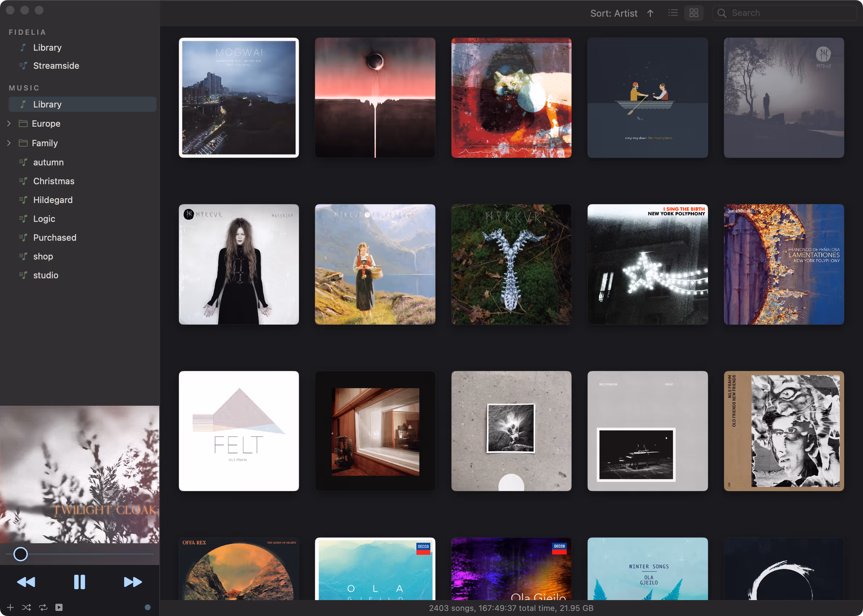863x616 pixels.
Task: Select the turquoise Ola Gjeilo Decca album
Action: (375, 569)
